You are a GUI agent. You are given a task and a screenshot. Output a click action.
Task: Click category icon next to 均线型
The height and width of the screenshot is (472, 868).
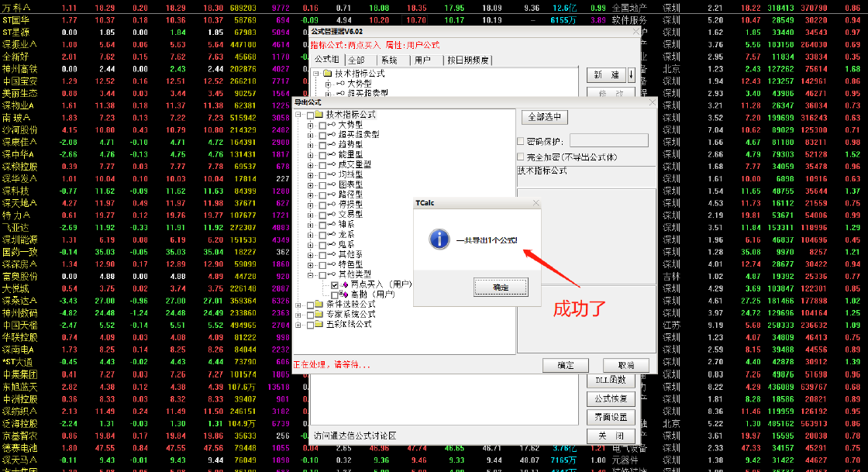point(332,174)
